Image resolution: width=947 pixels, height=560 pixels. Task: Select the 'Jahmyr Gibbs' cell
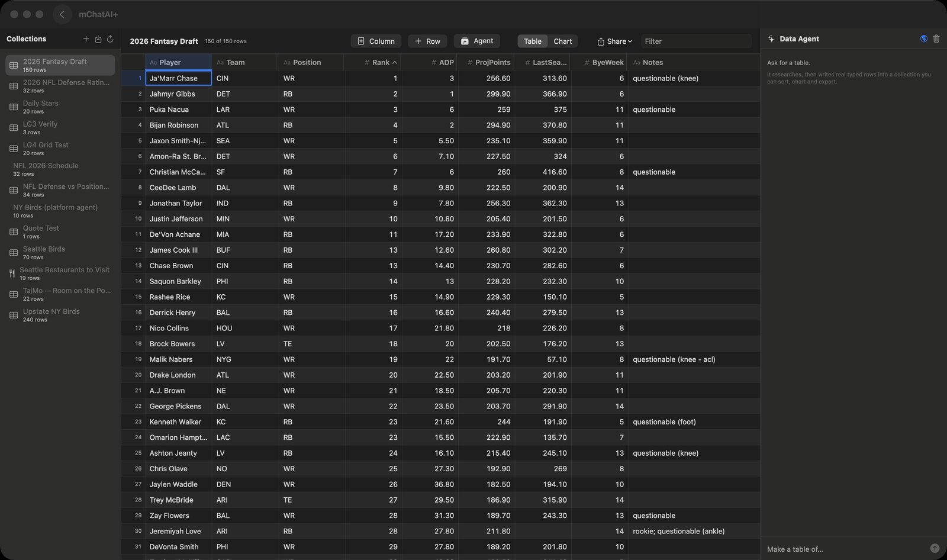pos(178,94)
